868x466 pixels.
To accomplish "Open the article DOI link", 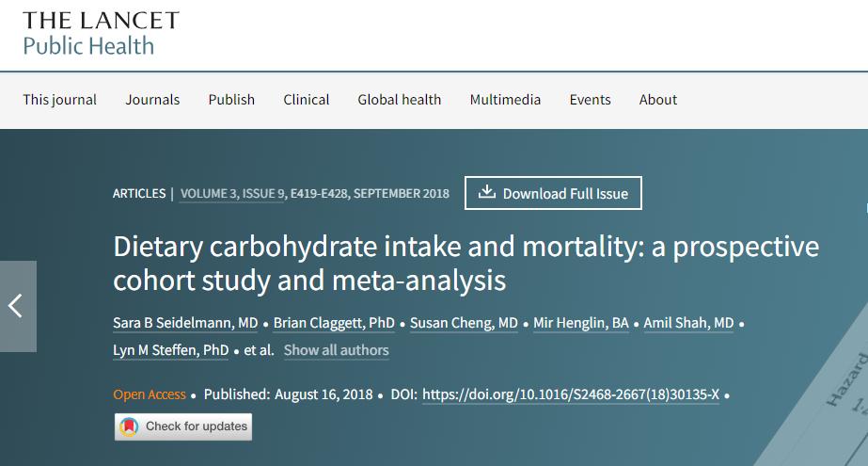I will coord(571,394).
